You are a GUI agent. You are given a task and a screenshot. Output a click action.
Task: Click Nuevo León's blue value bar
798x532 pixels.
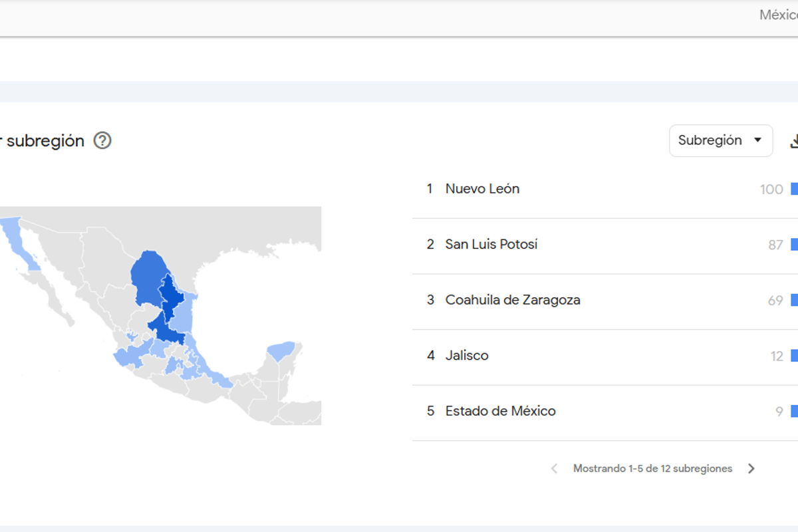click(794, 189)
